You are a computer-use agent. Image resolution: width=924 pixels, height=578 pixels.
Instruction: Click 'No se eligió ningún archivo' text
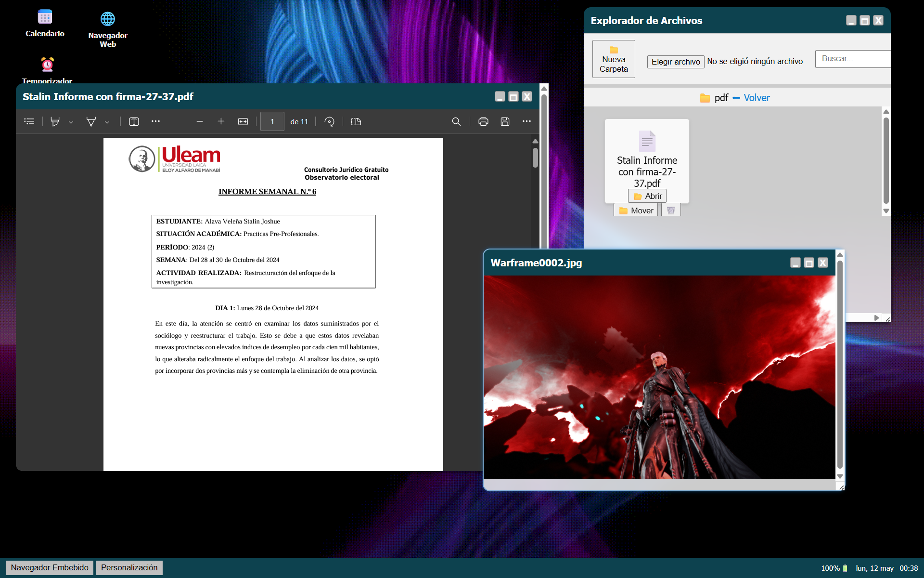pyautogui.click(x=755, y=61)
